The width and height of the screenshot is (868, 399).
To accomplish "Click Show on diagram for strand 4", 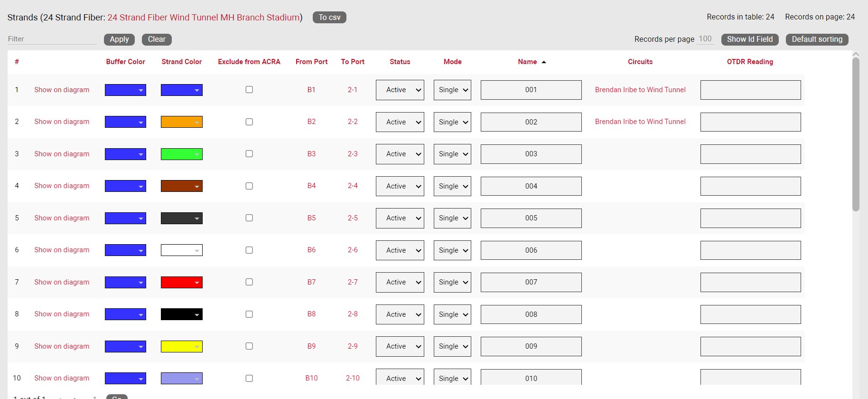I will point(62,186).
